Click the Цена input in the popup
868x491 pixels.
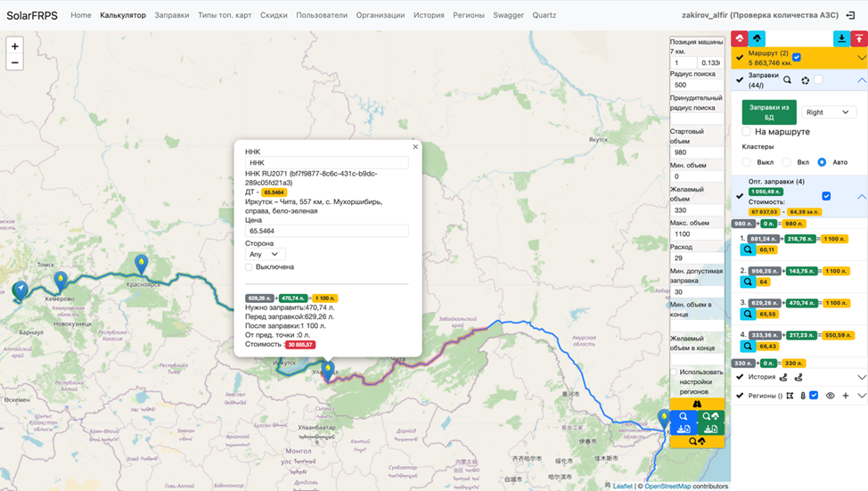click(326, 231)
